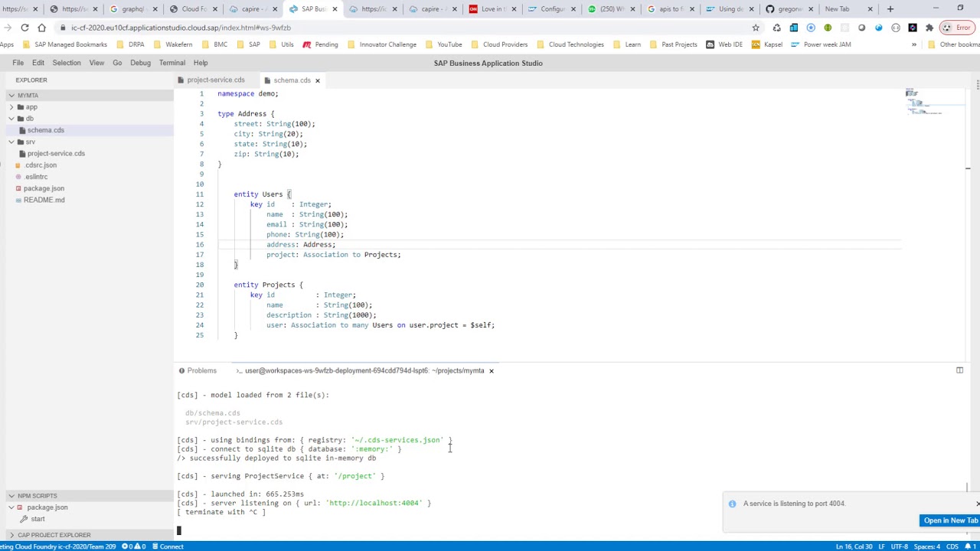This screenshot has width=980, height=551.
Task: Open the .cdsrc.json file
Action: point(41,165)
